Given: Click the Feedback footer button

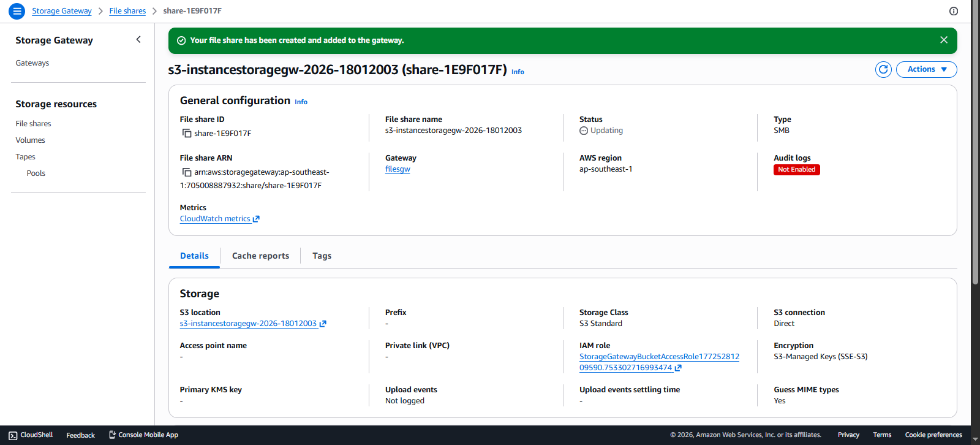Looking at the screenshot, I should click(x=80, y=435).
